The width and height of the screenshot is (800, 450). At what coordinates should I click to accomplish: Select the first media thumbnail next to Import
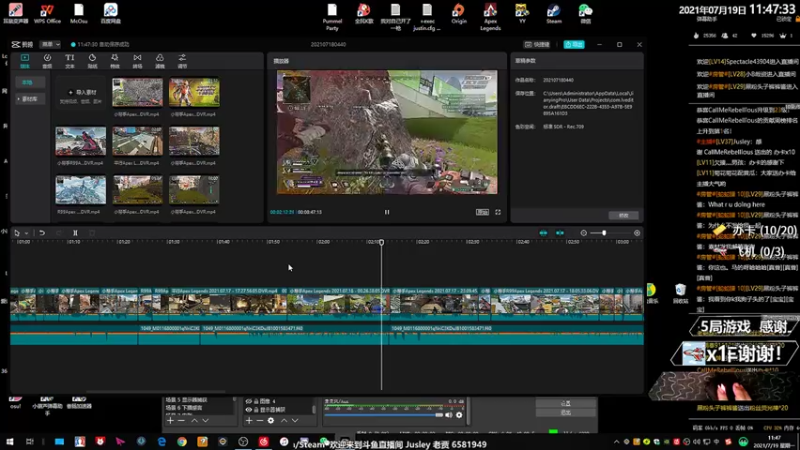click(x=137, y=92)
